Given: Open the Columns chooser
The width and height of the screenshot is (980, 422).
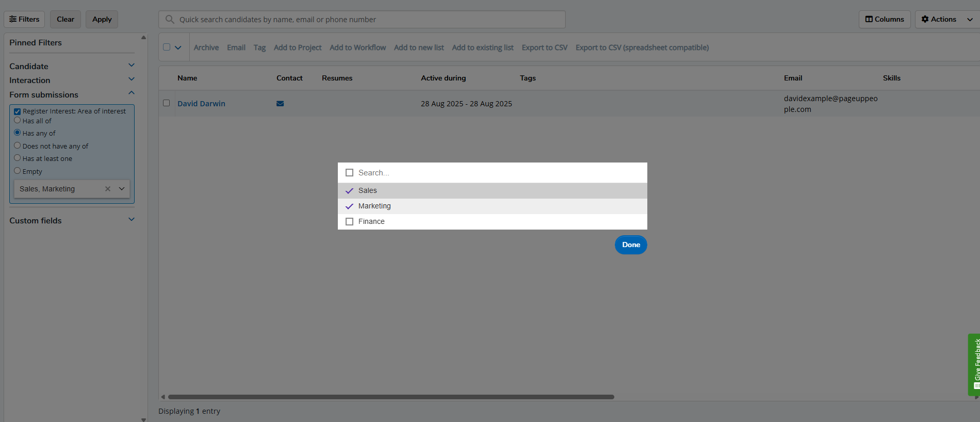Looking at the screenshot, I should [885, 19].
